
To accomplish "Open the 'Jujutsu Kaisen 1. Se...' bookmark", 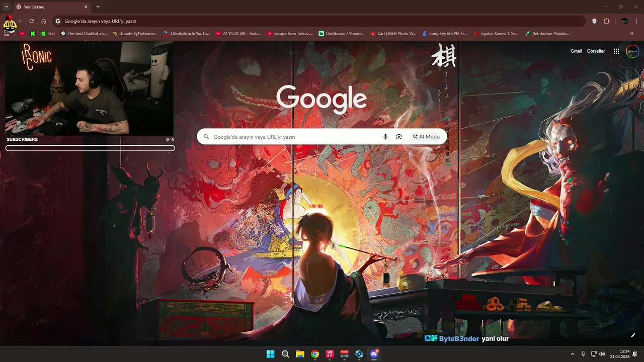I will click(x=496, y=34).
